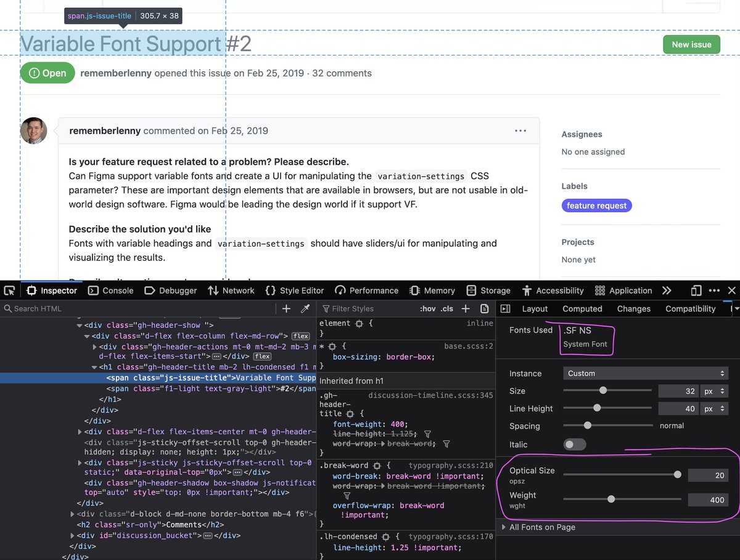
Task: Adjust the Weight wght slider
Action: click(x=622, y=499)
